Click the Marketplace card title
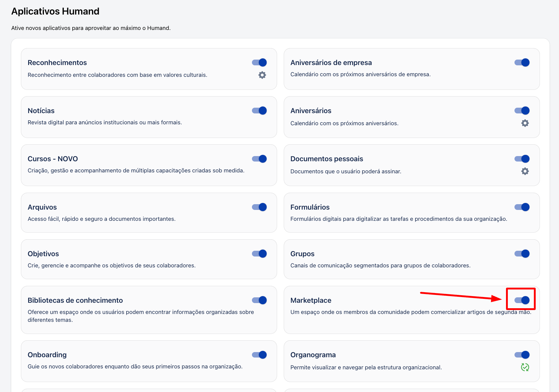The image size is (559, 392). [311, 300]
